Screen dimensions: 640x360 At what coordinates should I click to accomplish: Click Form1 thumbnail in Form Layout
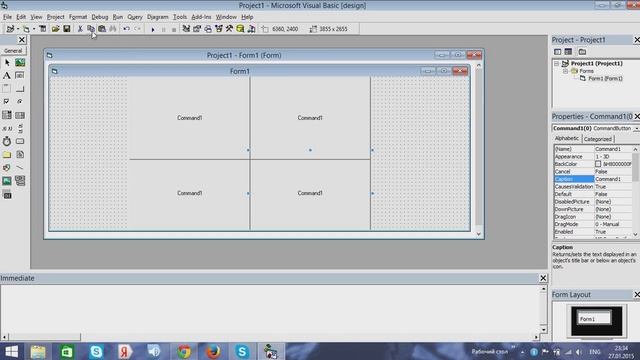click(594, 319)
